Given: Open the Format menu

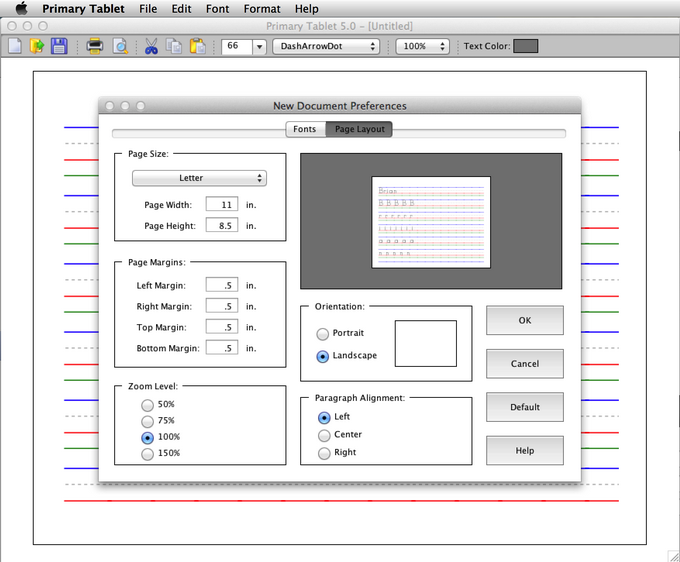Looking at the screenshot, I should pyautogui.click(x=262, y=9).
